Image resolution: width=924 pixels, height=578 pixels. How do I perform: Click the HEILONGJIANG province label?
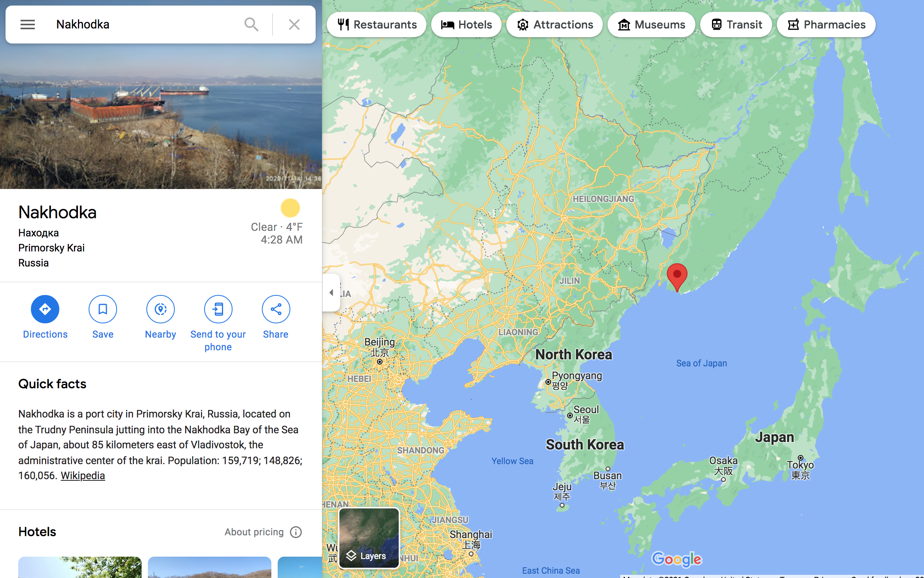tap(603, 199)
